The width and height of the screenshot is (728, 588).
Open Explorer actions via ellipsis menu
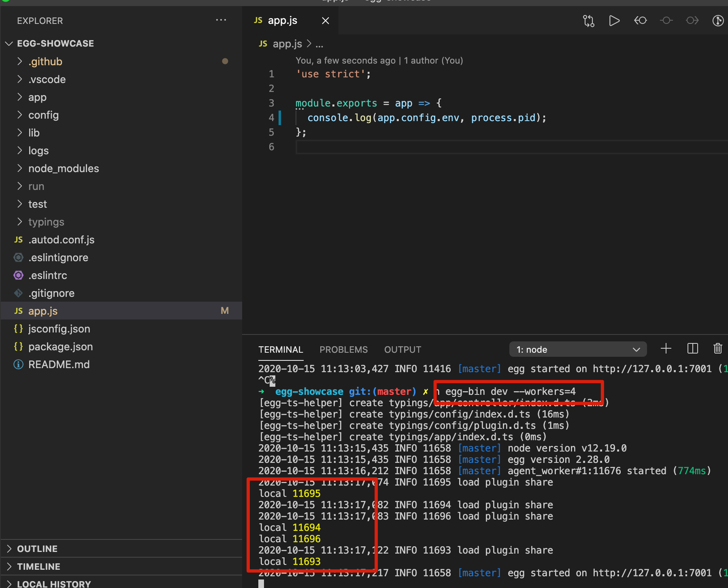[x=221, y=20]
